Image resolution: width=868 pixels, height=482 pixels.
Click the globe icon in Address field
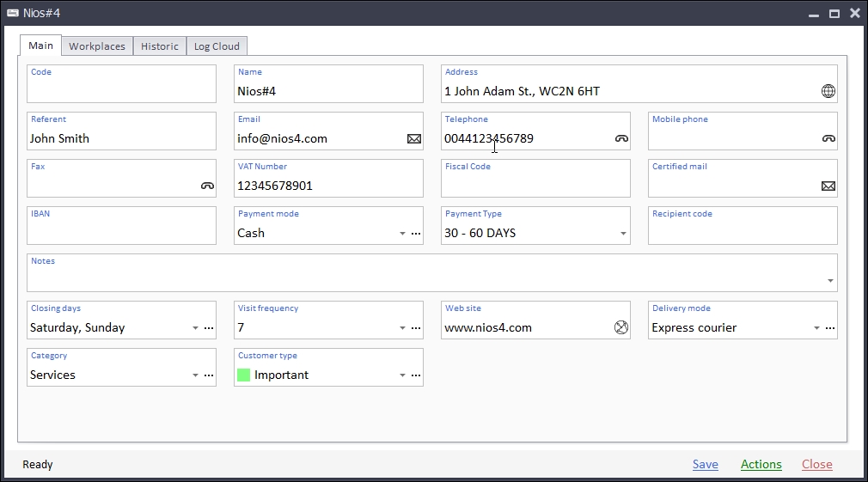[828, 91]
